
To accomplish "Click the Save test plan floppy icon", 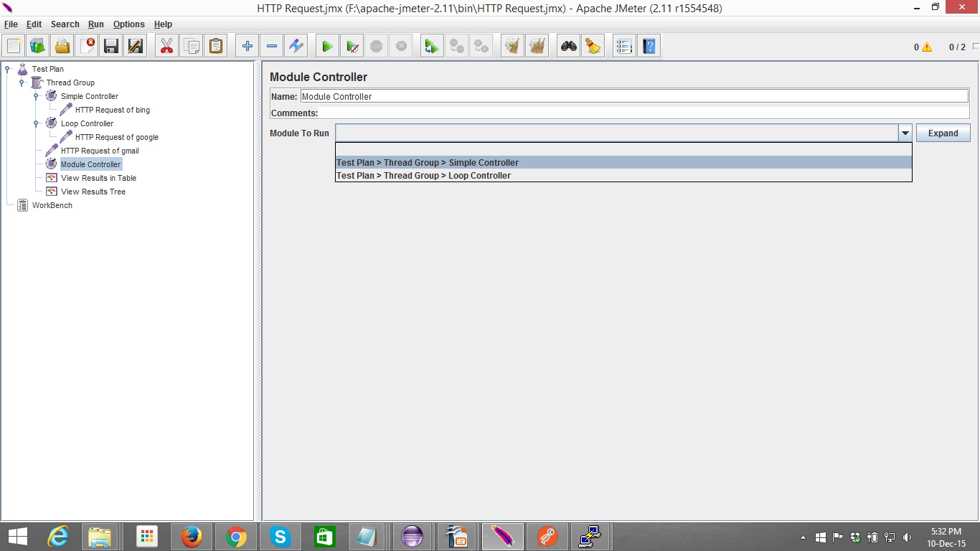I will (x=111, y=47).
